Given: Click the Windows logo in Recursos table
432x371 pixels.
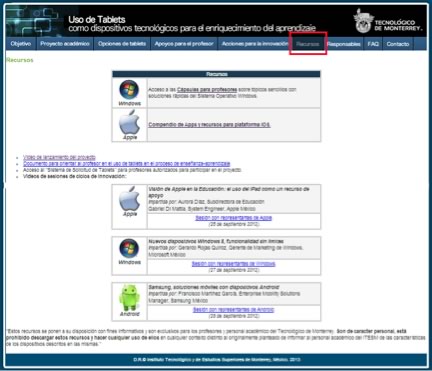Looking at the screenshot, I should (129, 90).
